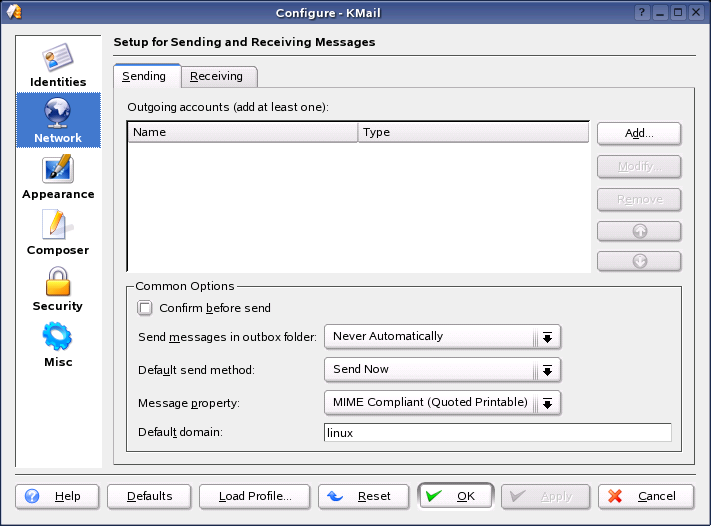Click the KMail application icon in title bar
Screen dimensions: 711x526
coord(14,12)
